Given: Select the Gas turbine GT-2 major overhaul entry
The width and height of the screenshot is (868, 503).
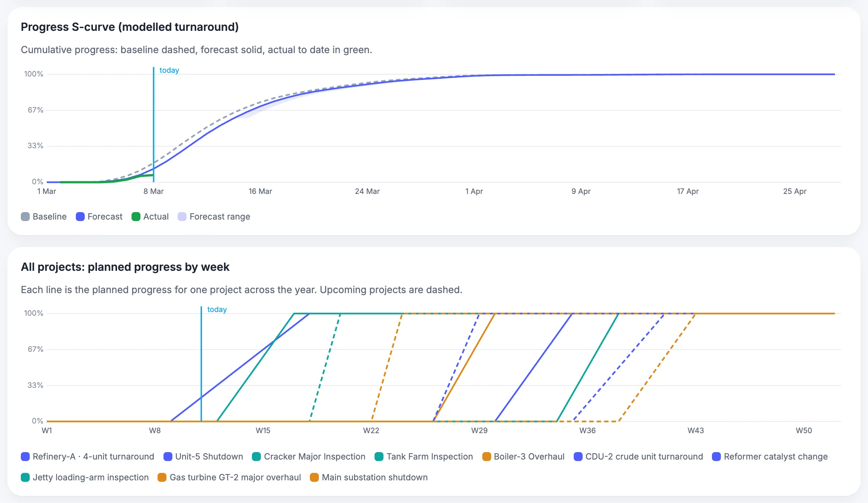Looking at the screenshot, I should point(229,477).
